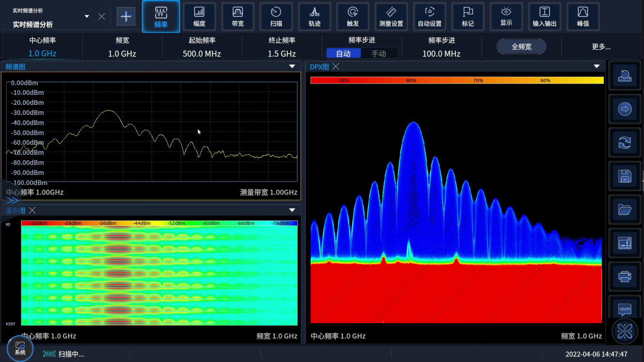Click the printer icon in sidebar
Screen dimensions: 644x362
pyautogui.click(x=624, y=276)
